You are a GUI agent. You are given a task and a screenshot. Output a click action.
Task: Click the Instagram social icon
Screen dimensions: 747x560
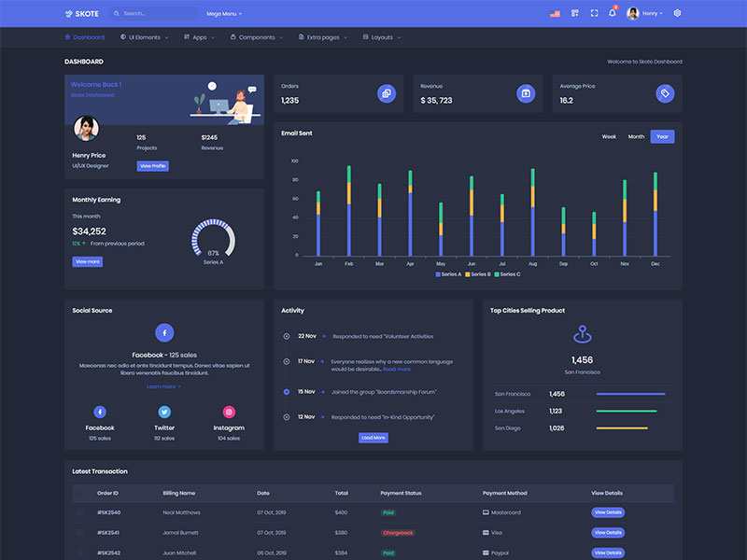(x=229, y=412)
